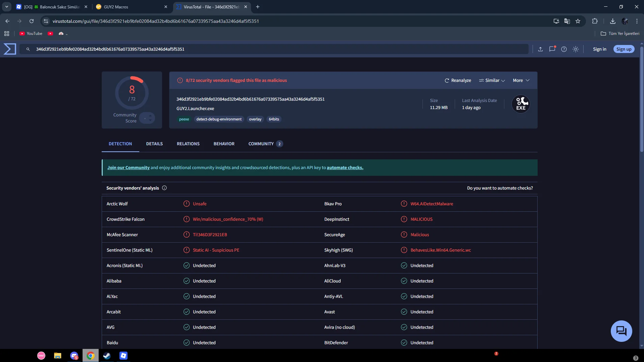Click the browser address bar URL

tap(156, 21)
